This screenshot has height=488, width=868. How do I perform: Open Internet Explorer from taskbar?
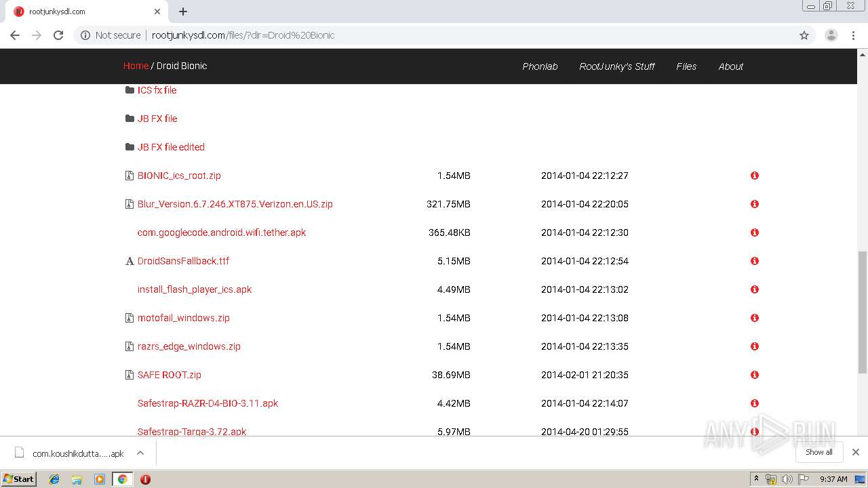point(54,479)
